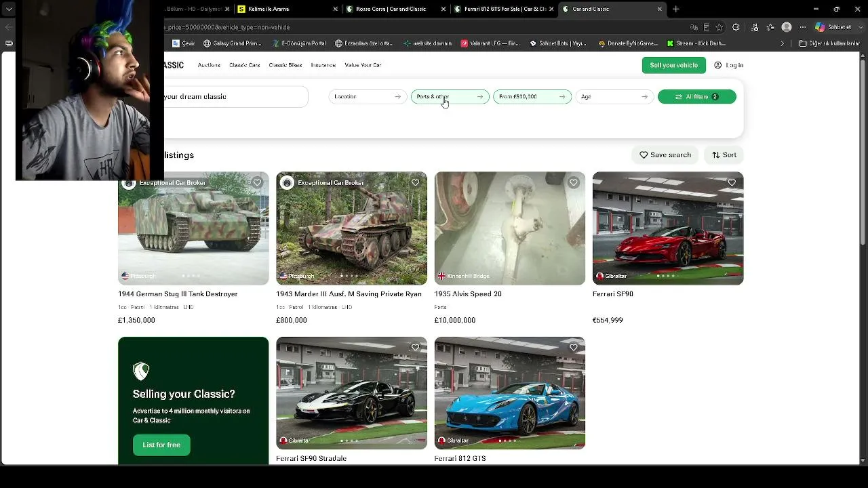Expand the Location filter dropdown
Image resolution: width=868 pixels, height=488 pixels.
click(x=368, y=96)
